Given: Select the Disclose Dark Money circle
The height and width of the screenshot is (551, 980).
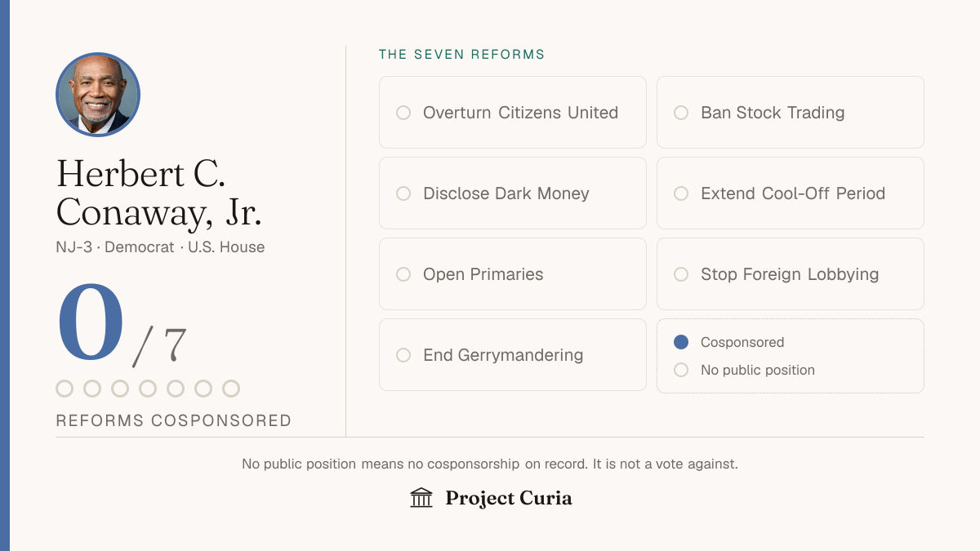Looking at the screenshot, I should (403, 193).
